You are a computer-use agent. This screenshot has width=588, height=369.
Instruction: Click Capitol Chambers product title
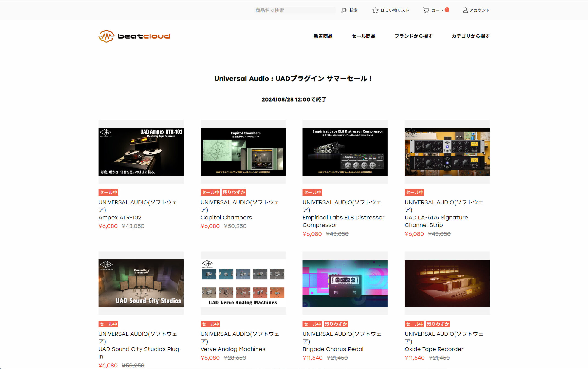226,217
